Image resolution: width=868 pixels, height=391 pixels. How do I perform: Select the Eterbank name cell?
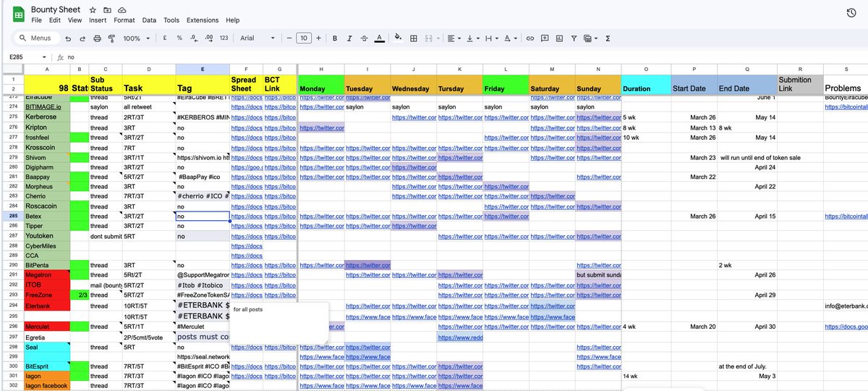coord(47,306)
